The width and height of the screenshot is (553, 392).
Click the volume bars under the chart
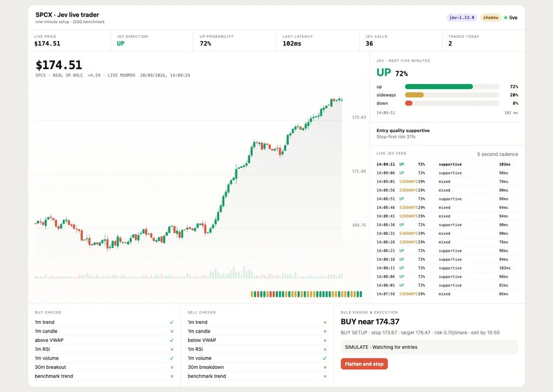[x=188, y=273]
